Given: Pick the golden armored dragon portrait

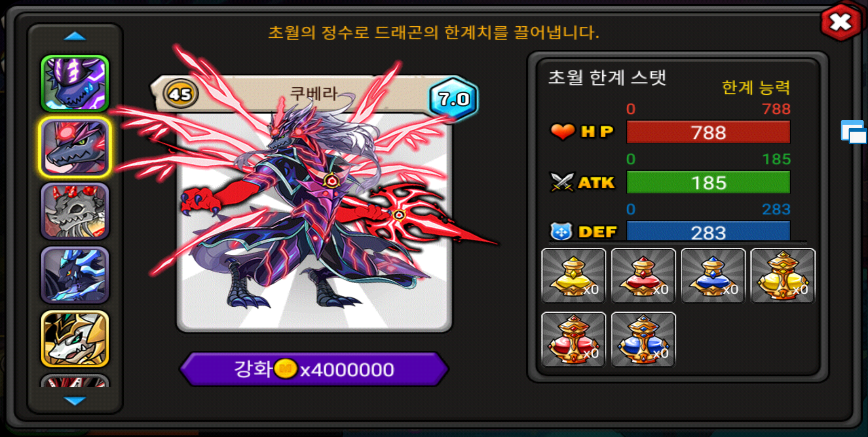Looking at the screenshot, I should pos(75,339).
